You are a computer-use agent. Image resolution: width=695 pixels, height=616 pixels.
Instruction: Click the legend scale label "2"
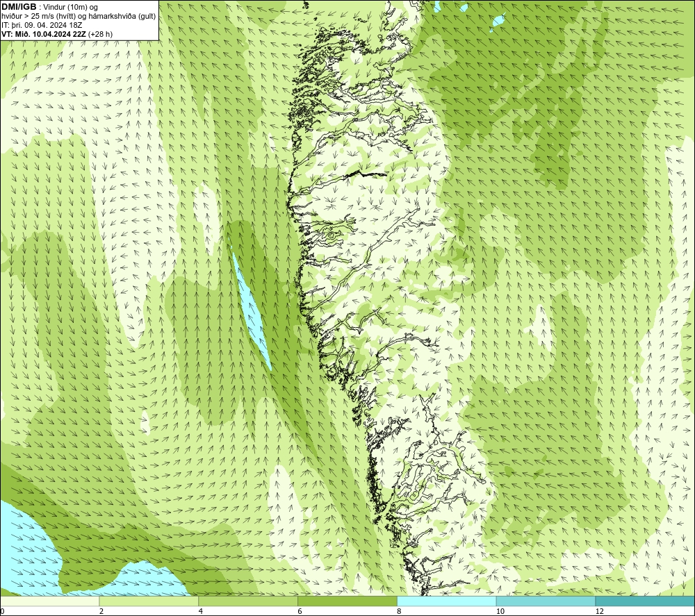tap(101, 611)
